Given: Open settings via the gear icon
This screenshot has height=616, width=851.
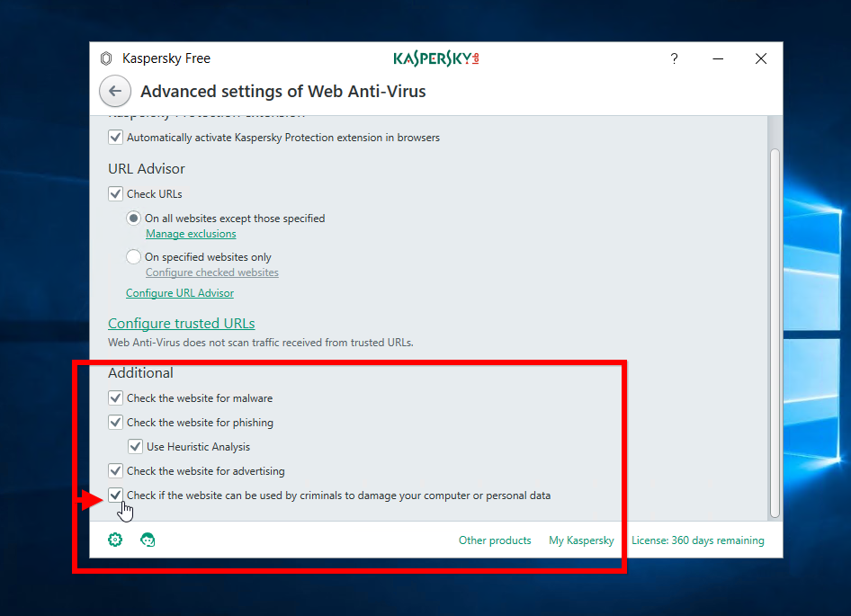Looking at the screenshot, I should pos(115,540).
